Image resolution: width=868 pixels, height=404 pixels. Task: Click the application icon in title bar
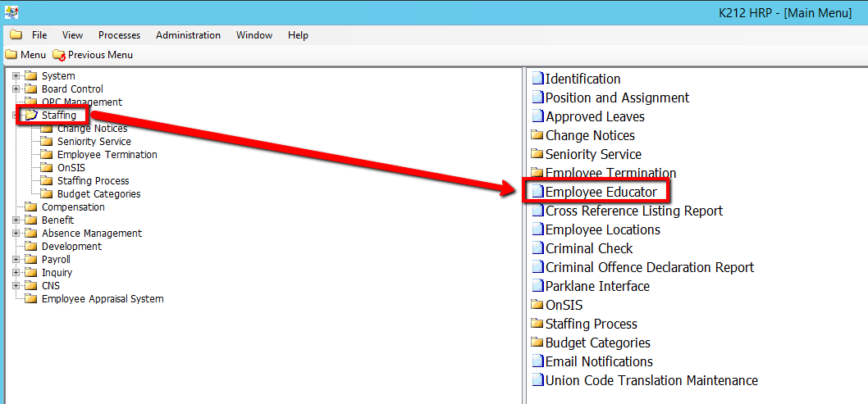pyautogui.click(x=11, y=12)
